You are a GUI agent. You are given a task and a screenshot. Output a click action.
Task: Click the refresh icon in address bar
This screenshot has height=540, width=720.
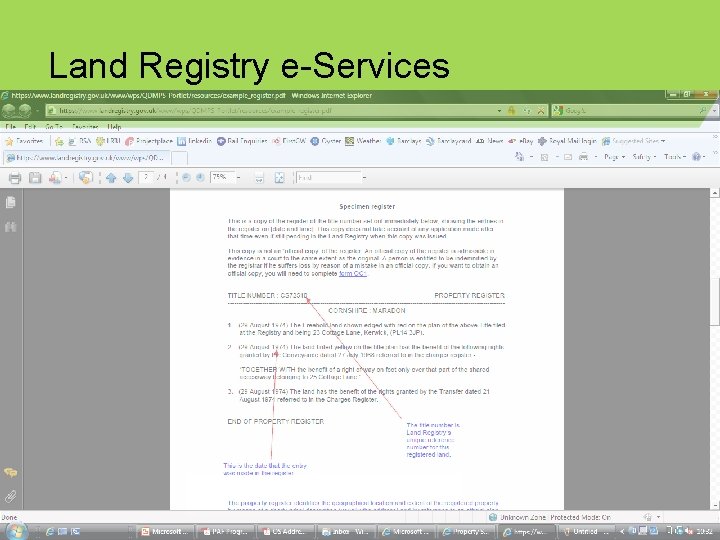point(527,111)
